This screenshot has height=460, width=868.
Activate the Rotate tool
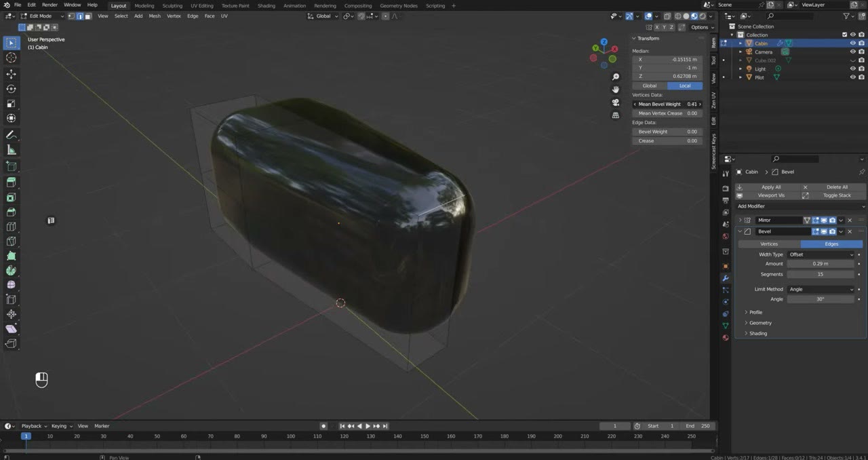[11, 89]
